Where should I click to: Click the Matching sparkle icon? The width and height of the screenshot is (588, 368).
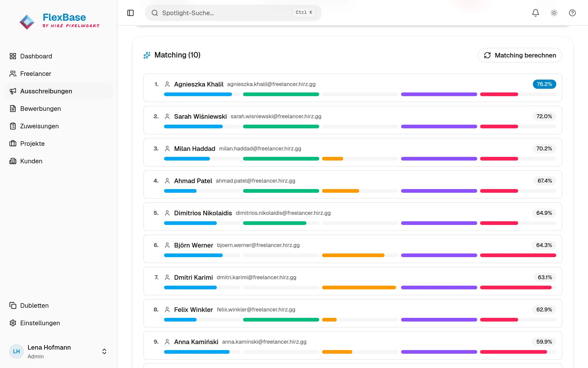pyautogui.click(x=147, y=55)
